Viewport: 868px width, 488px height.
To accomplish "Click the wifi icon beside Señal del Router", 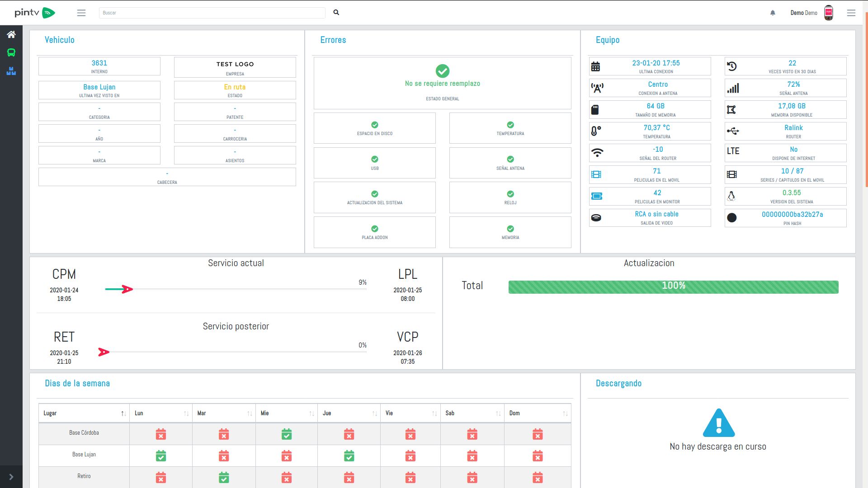I will 597,153.
